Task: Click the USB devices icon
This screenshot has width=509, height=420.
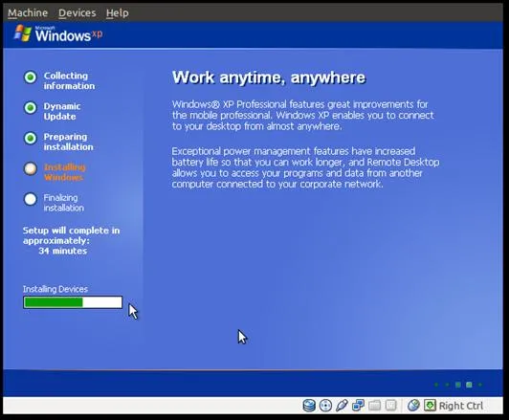Action: (x=342, y=406)
